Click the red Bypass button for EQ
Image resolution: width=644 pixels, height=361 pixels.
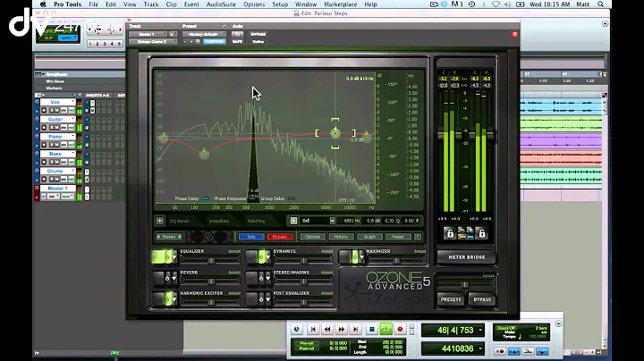pyautogui.click(x=280, y=237)
